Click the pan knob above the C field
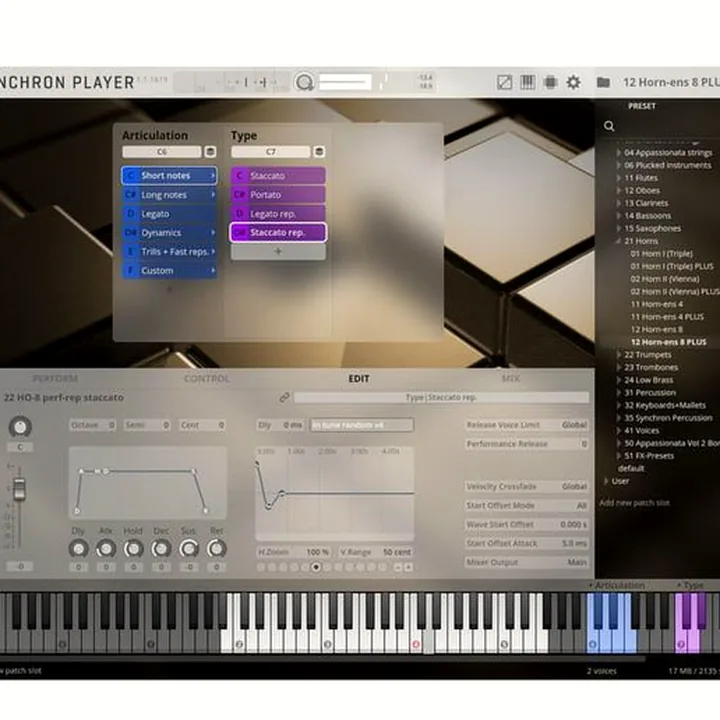Screen dimensions: 720x720 (20, 427)
